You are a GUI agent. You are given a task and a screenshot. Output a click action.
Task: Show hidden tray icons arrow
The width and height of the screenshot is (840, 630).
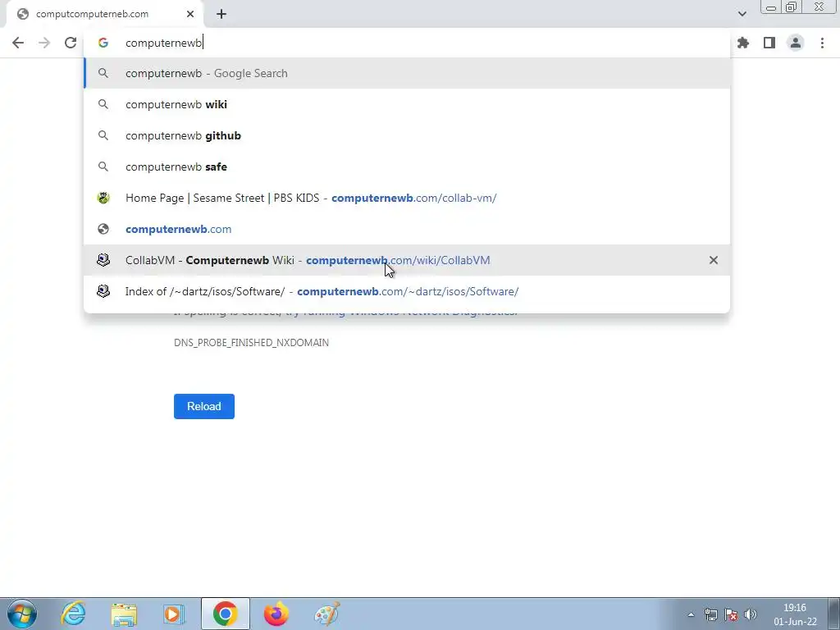(691, 614)
